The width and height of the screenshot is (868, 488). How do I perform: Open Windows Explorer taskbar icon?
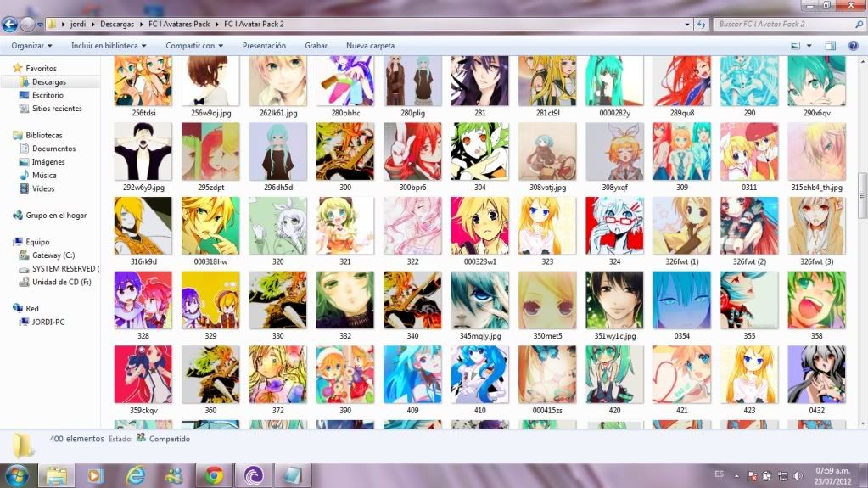pos(56,476)
